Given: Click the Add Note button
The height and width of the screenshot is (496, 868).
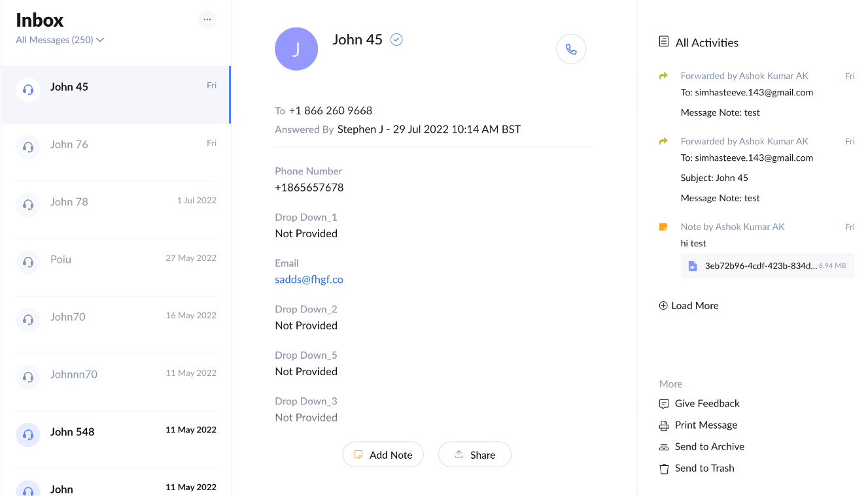Looking at the screenshot, I should (383, 454).
